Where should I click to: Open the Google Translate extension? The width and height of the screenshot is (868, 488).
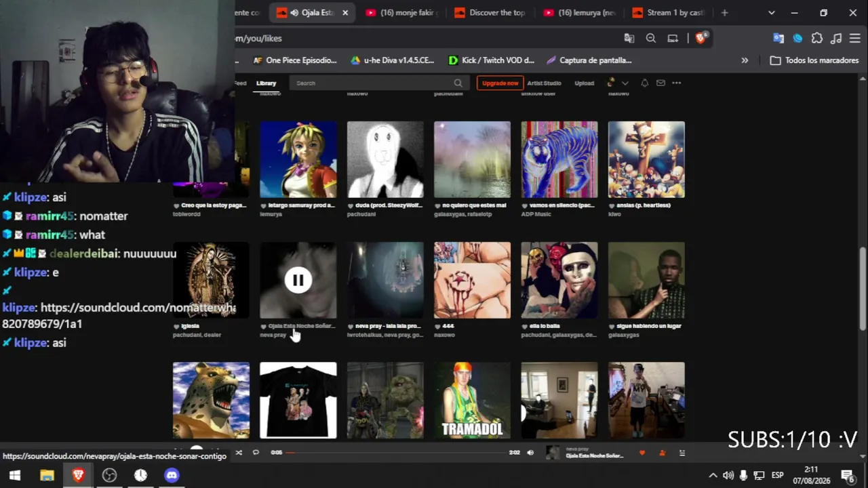coord(778,39)
